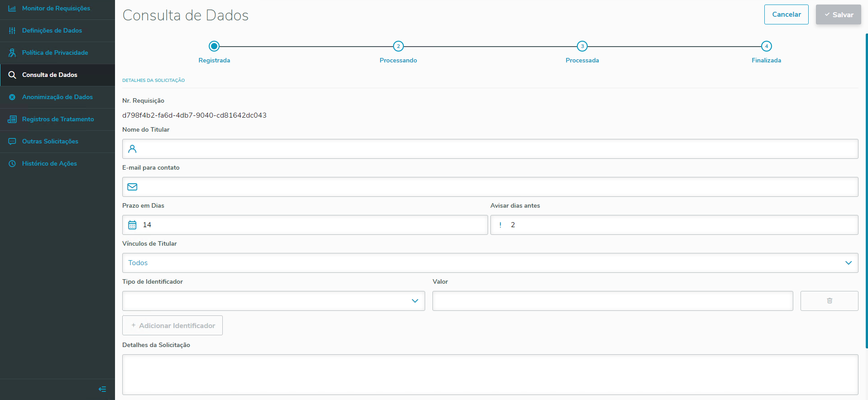The height and width of the screenshot is (400, 868).
Task: Click the request number d798f4b2-fa6d-4db7-9040-cd81642dc043
Action: pos(194,115)
